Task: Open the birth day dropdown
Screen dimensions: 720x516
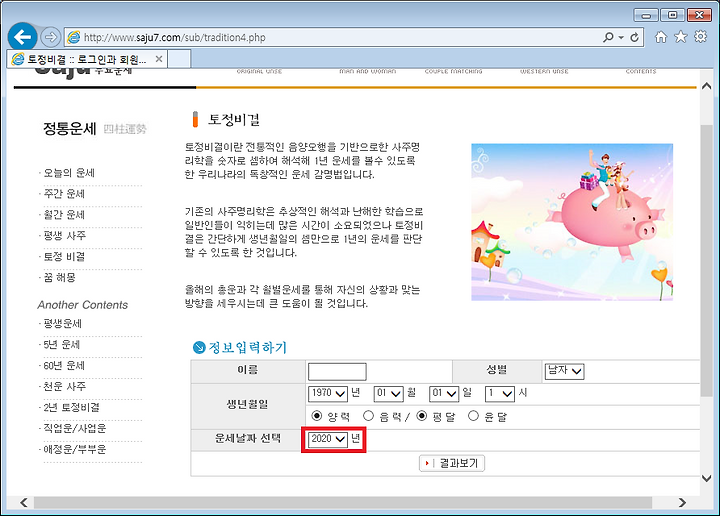Action: point(444,393)
